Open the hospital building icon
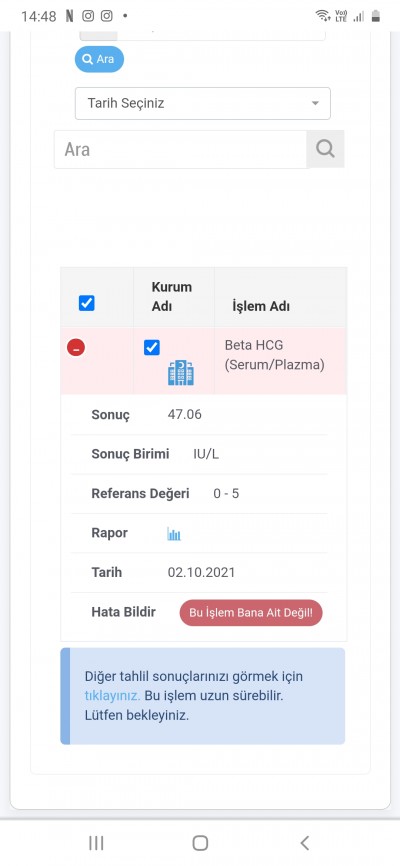The width and height of the screenshot is (400, 866). tap(181, 373)
